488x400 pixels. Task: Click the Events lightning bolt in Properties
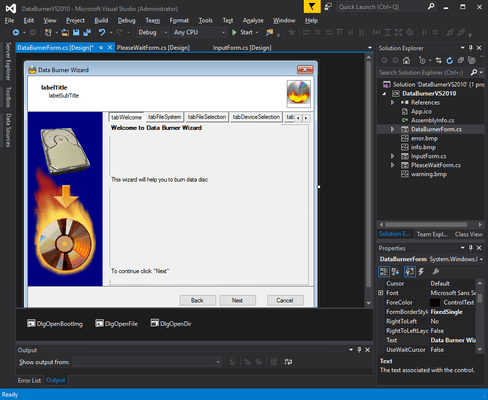pos(421,271)
